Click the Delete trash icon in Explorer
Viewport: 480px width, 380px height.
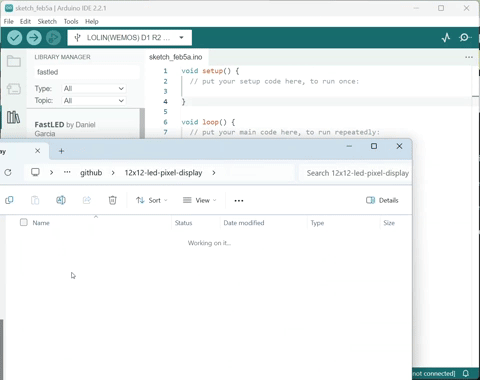pos(113,200)
